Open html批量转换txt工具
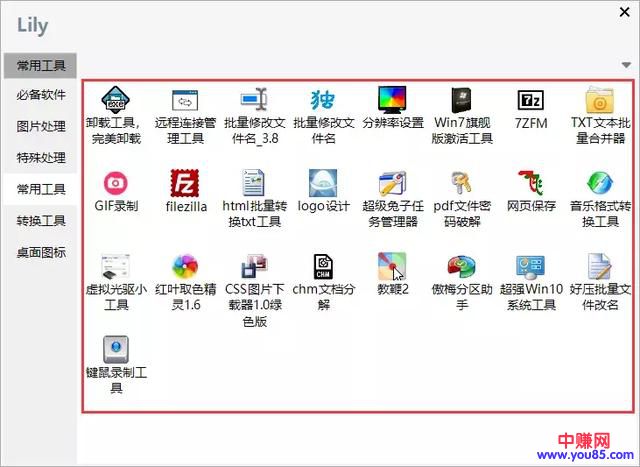 (254, 183)
